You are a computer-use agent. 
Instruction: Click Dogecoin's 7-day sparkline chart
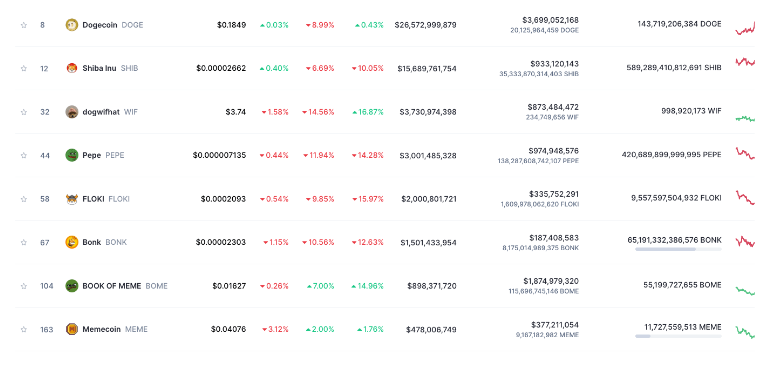pyautogui.click(x=745, y=28)
